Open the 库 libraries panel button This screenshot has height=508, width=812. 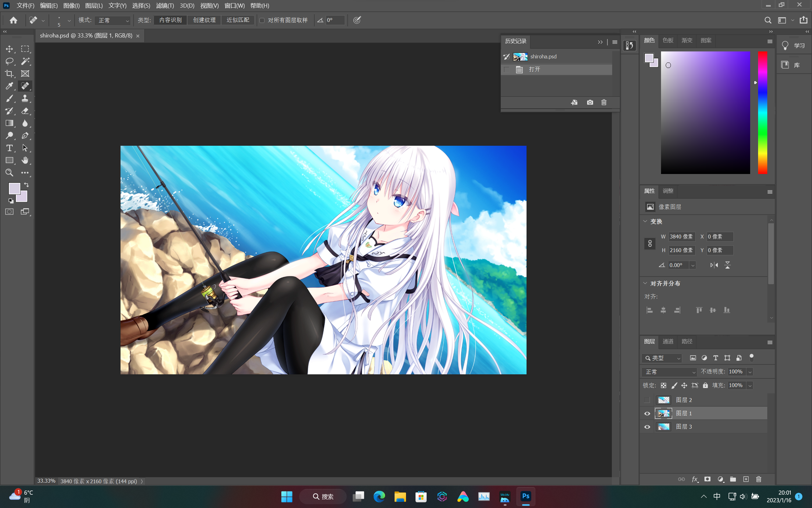click(x=794, y=65)
